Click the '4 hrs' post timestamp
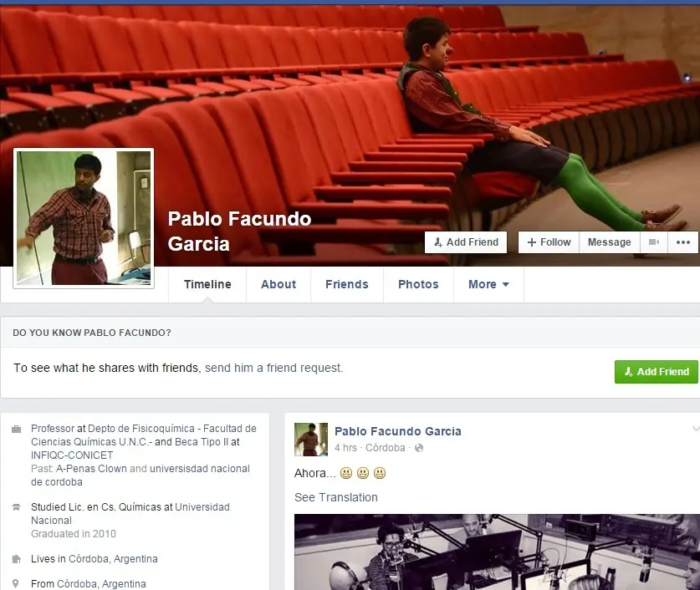Screen dimensions: 700x590 coord(347,448)
